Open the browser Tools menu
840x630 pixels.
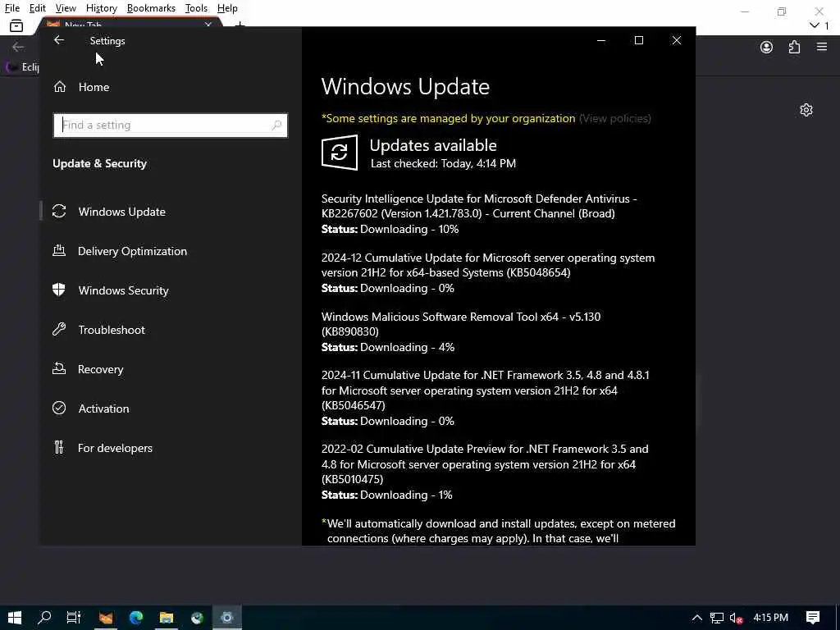coord(196,8)
